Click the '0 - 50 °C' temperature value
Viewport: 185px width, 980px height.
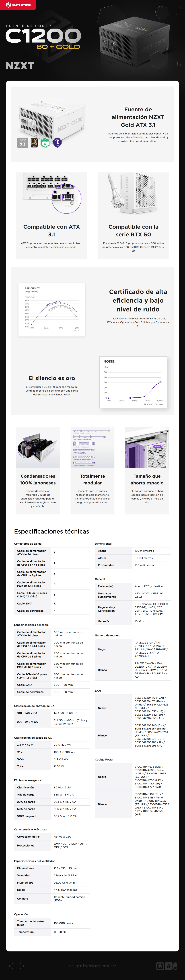(60, 932)
